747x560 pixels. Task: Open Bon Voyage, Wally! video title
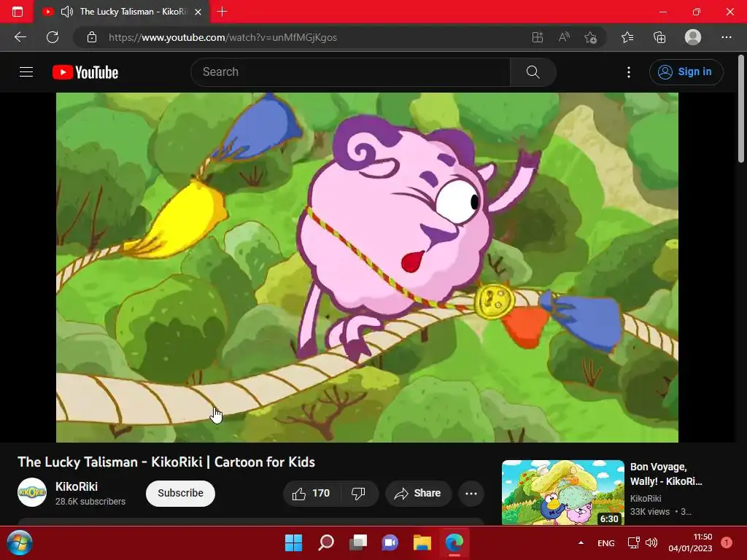point(666,474)
